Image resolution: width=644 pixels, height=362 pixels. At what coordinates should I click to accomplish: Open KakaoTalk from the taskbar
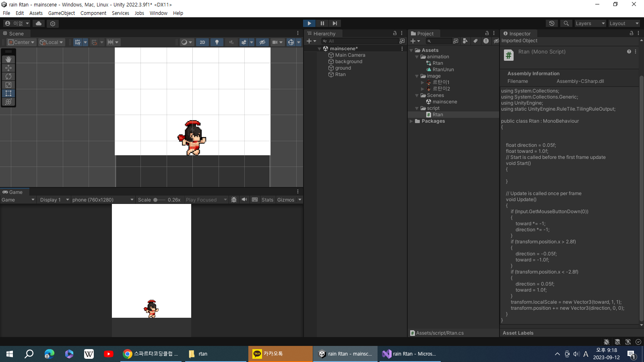click(281, 354)
